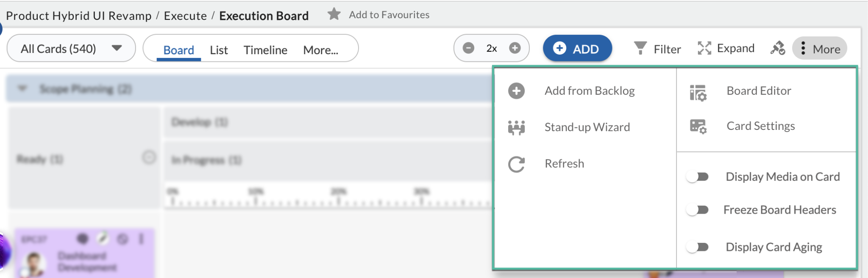Select the Add from Backlog option
868x278 pixels.
tap(590, 90)
